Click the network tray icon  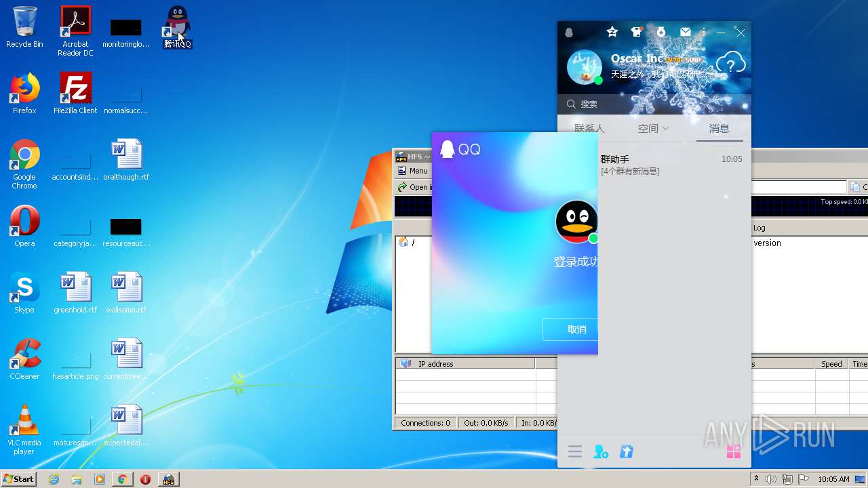click(x=787, y=479)
